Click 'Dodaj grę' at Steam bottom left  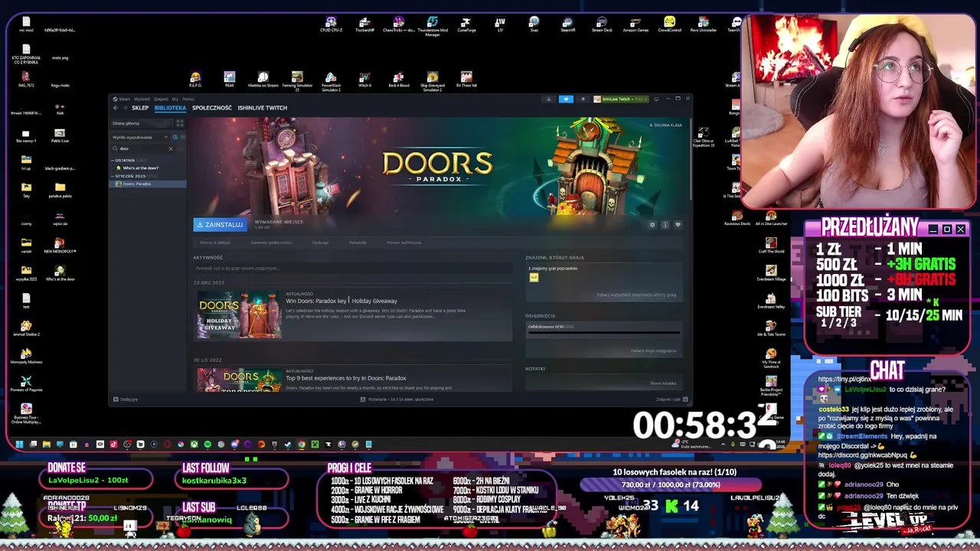point(126,399)
